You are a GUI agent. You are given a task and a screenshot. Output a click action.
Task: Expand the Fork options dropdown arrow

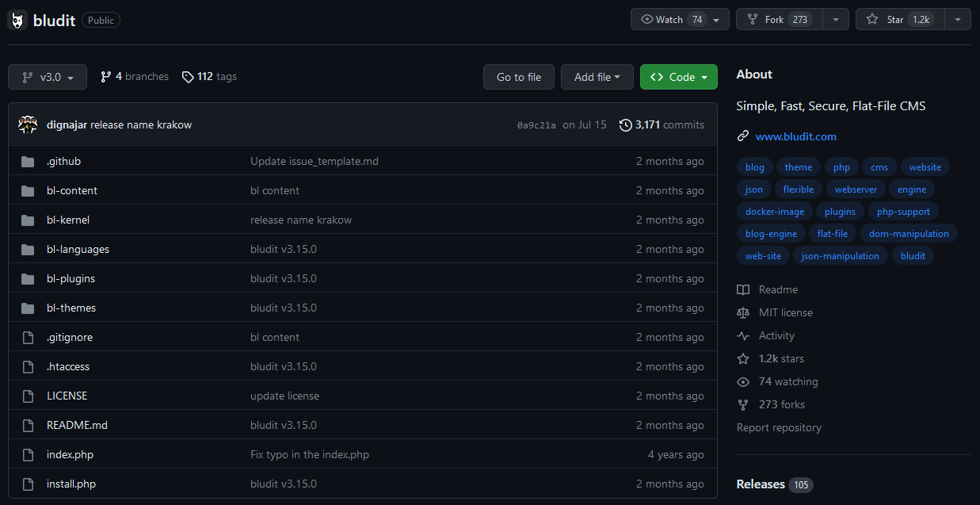pyautogui.click(x=836, y=20)
